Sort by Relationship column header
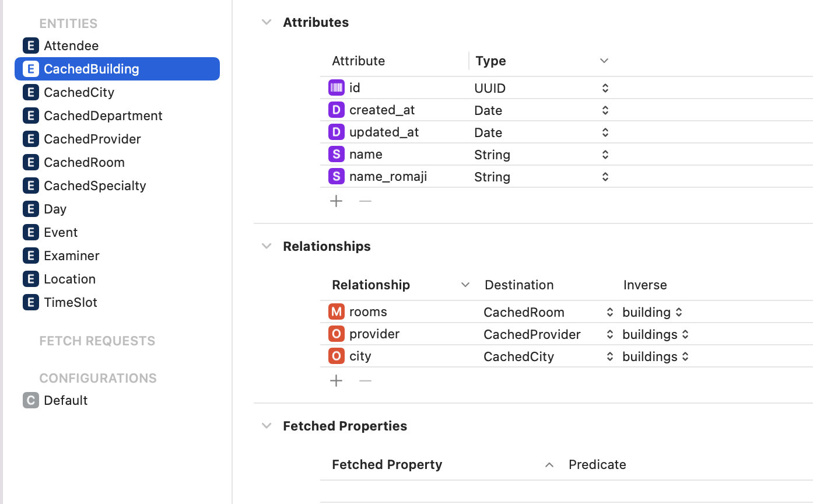This screenshot has height=504, width=813. click(371, 285)
